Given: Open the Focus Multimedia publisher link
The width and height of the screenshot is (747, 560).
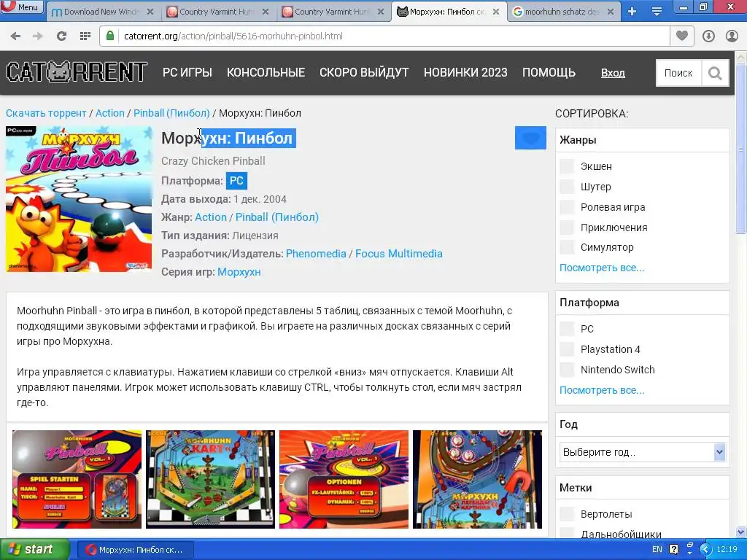Looking at the screenshot, I should (399, 254).
